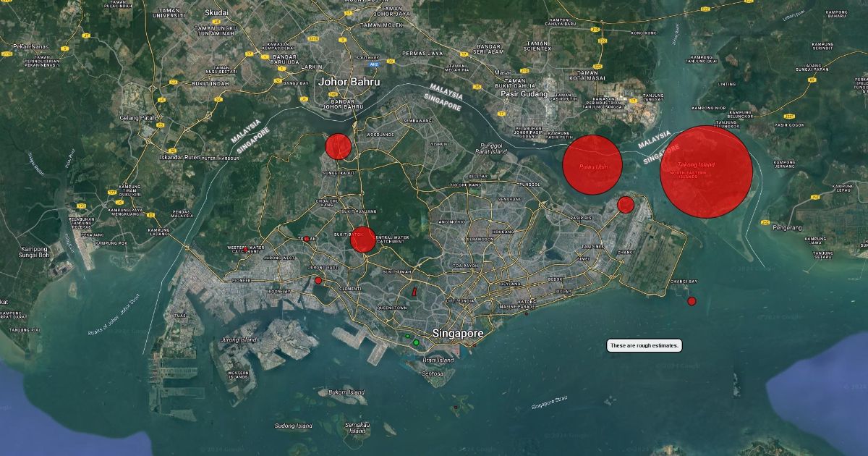
Task: Click the 'Serangoon' label
Action: 481,239
